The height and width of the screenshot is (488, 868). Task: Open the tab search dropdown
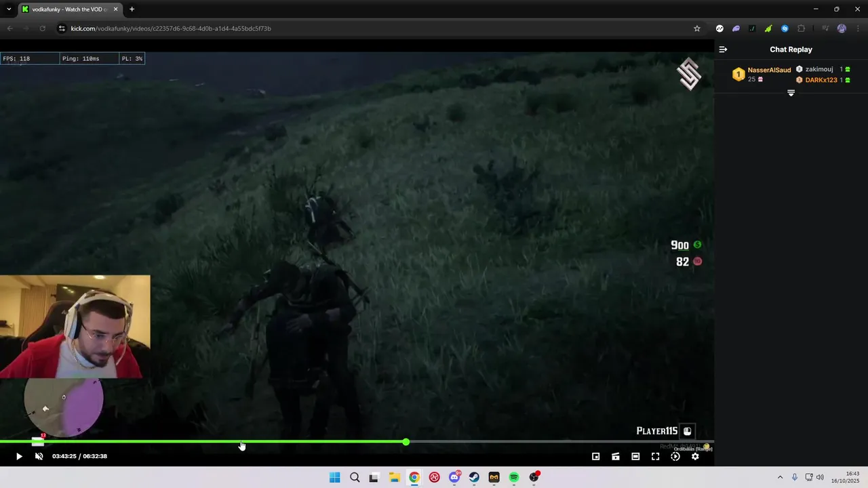tap(9, 9)
